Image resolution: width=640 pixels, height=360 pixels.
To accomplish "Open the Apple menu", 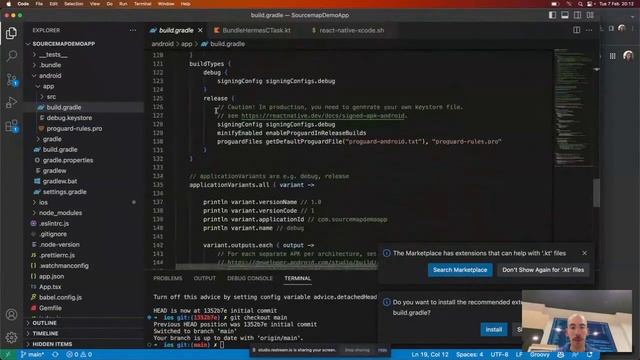I will [9, 4].
